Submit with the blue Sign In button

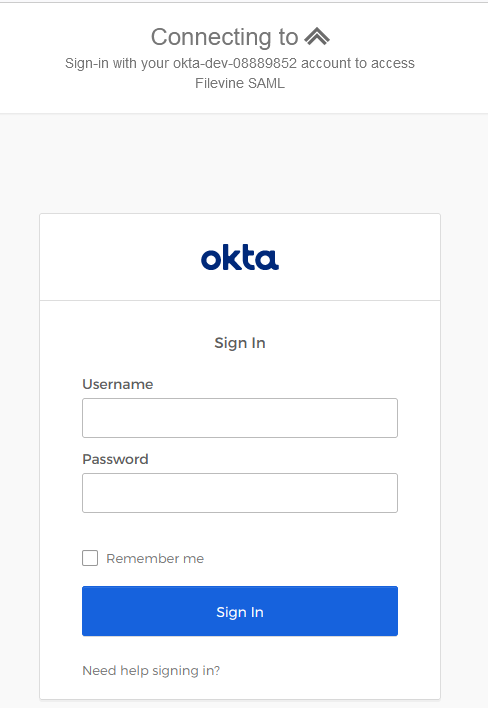pos(240,611)
